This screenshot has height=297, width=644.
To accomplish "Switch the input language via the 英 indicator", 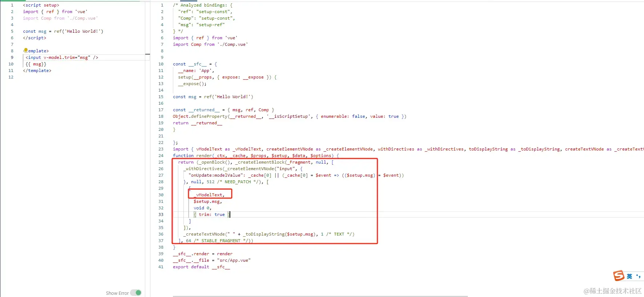I will coord(629,276).
